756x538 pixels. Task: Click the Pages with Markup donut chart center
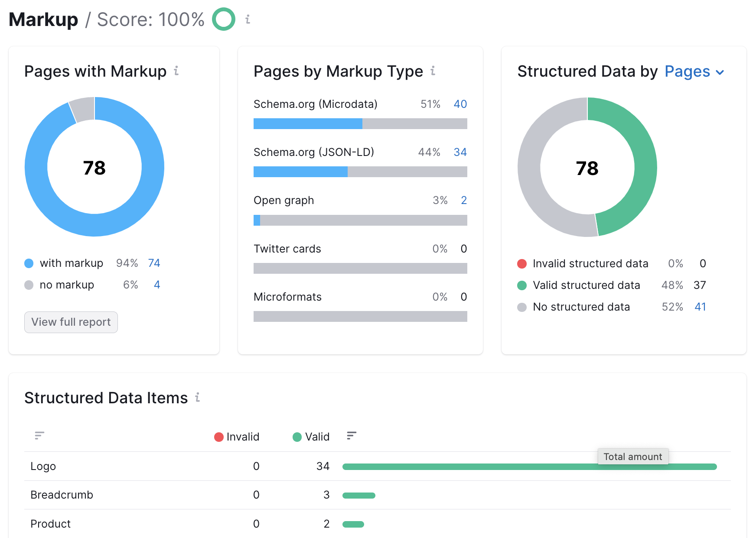(x=94, y=167)
